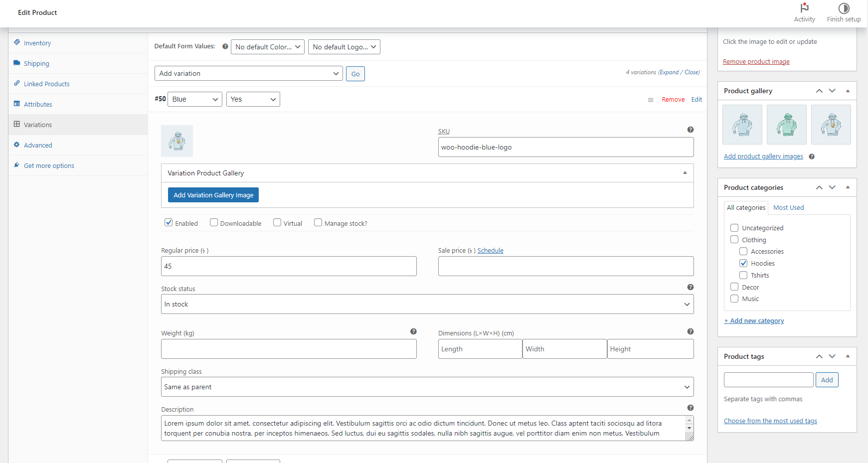868x463 pixels.
Task: Check the Virtual option
Action: [277, 222]
